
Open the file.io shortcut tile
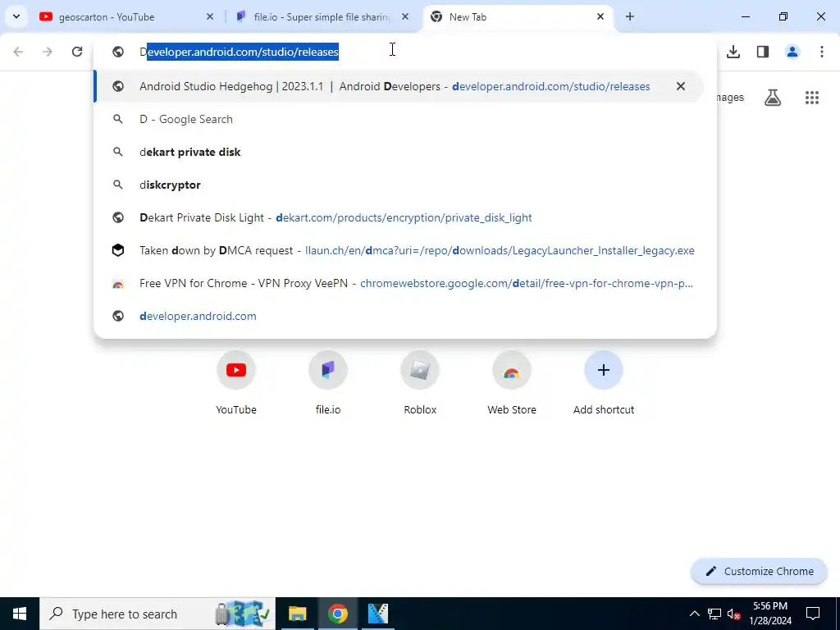coord(328,384)
